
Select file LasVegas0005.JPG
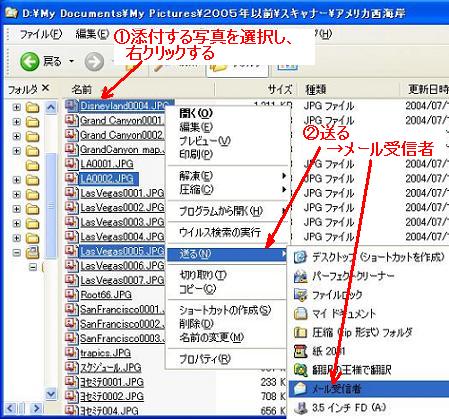click(122, 251)
